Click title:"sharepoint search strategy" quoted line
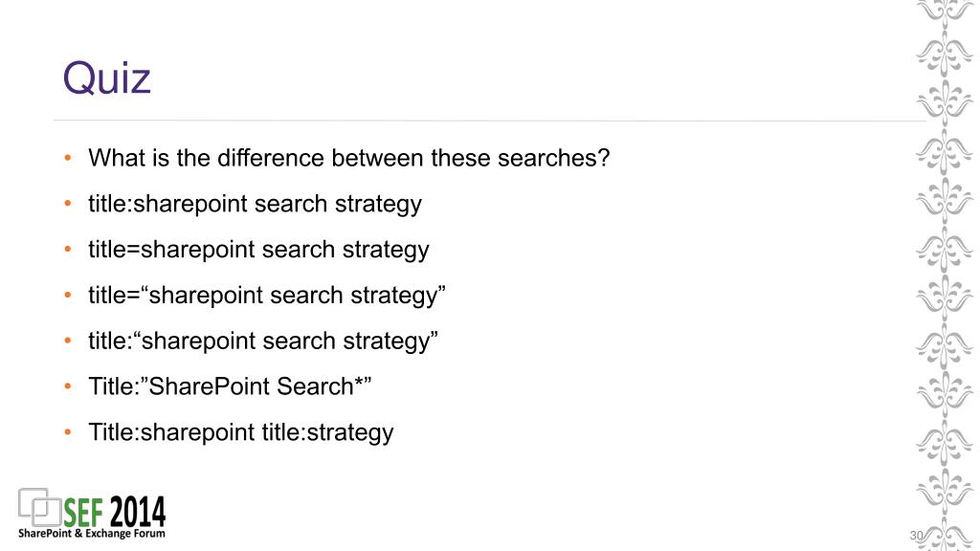The image size is (980, 551). pos(263,342)
